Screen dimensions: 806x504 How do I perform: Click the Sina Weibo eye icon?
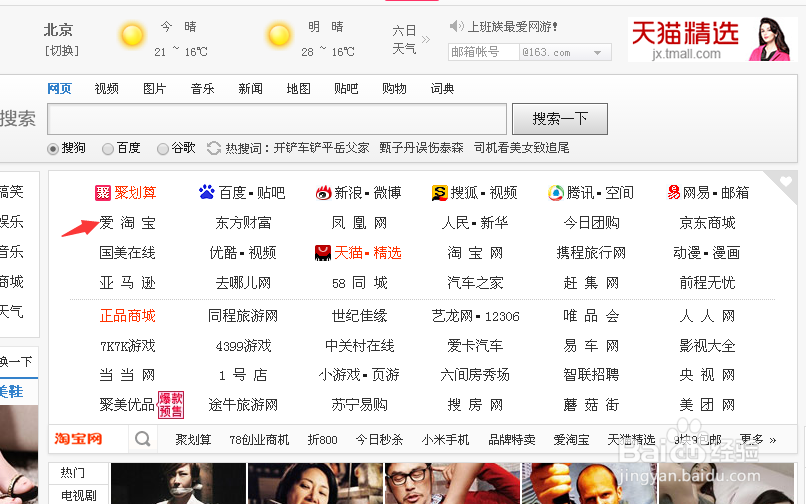click(x=323, y=193)
